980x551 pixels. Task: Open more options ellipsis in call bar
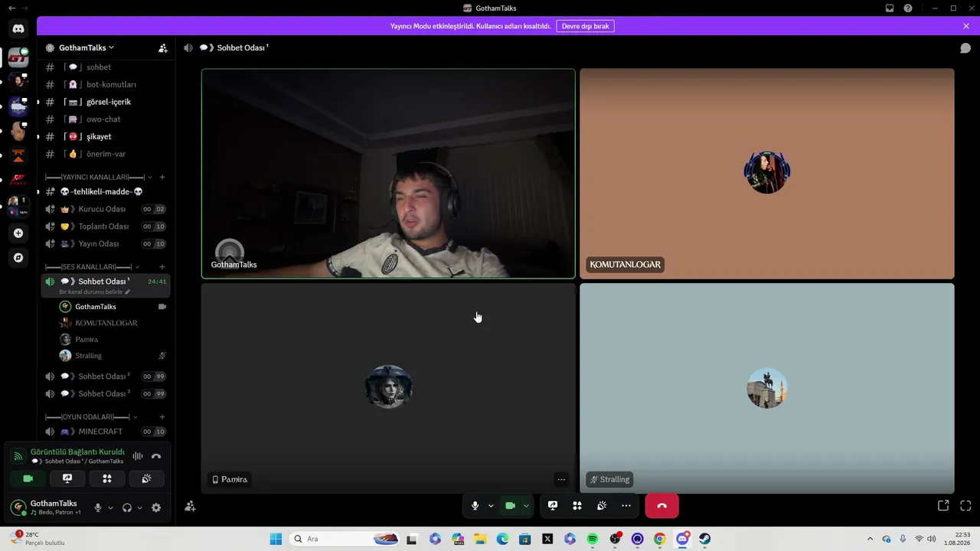tap(626, 505)
